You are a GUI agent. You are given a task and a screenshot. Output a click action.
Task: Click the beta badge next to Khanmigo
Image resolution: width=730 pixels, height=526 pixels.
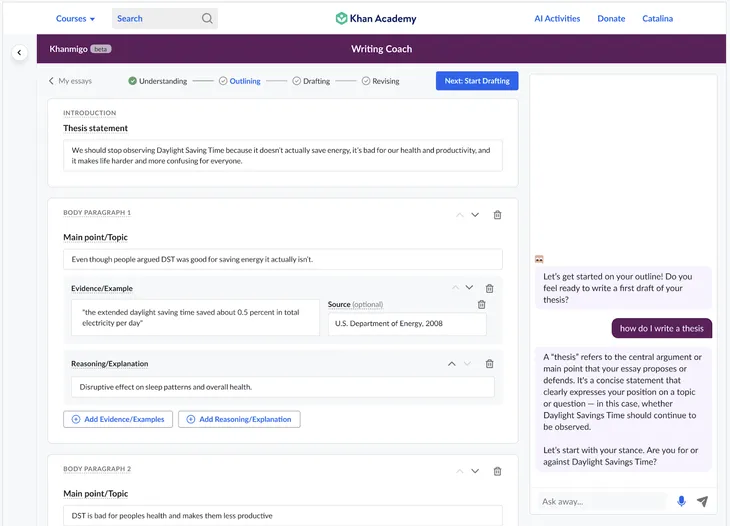point(101,49)
